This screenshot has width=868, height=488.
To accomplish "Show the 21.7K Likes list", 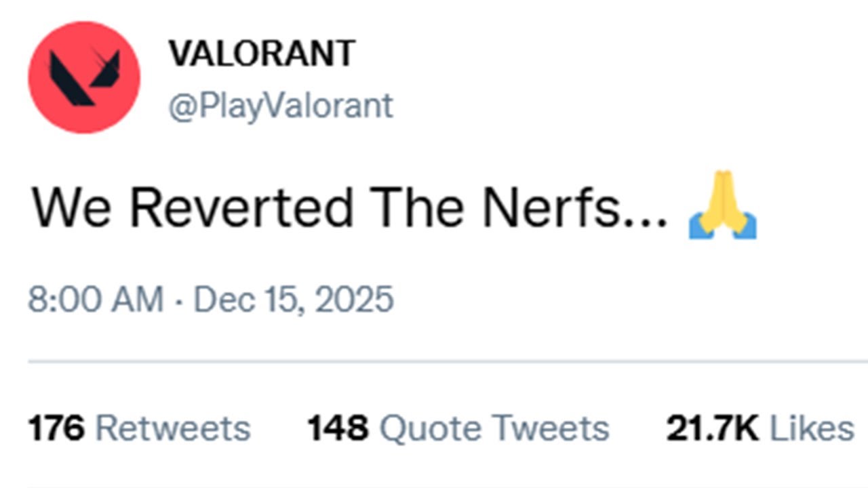I will coord(759,428).
